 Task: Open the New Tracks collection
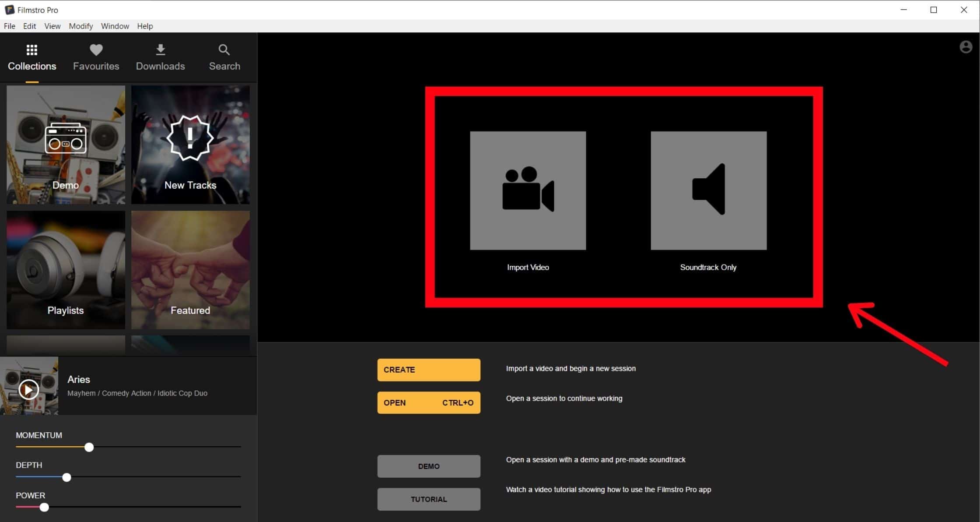coord(190,145)
